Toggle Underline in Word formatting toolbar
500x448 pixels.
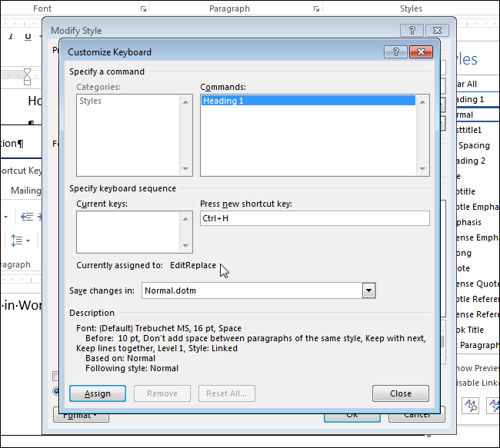tap(28, 37)
